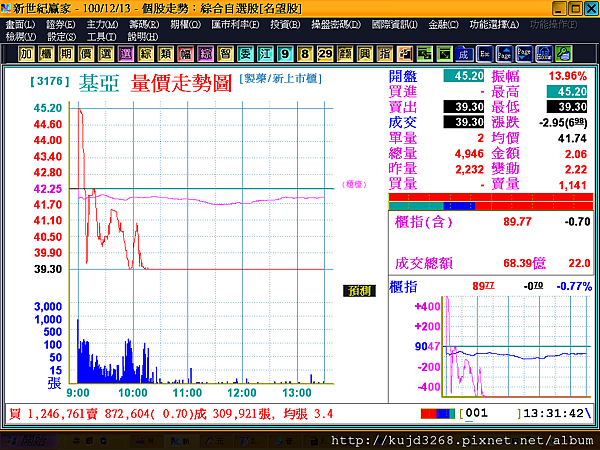Click the buy/sell ratio color bar
The height and width of the screenshot is (450, 600).
[x=491, y=202]
